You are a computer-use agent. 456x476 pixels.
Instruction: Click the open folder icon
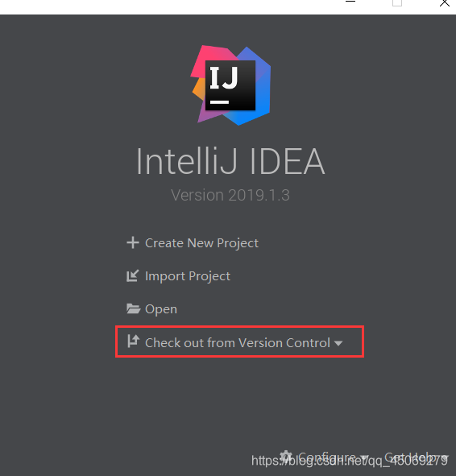133,308
